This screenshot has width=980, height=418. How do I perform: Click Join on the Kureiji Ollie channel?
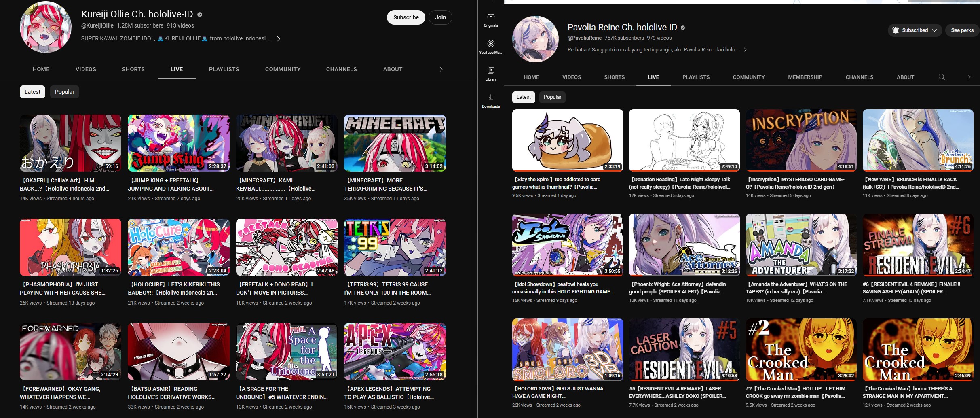click(440, 17)
